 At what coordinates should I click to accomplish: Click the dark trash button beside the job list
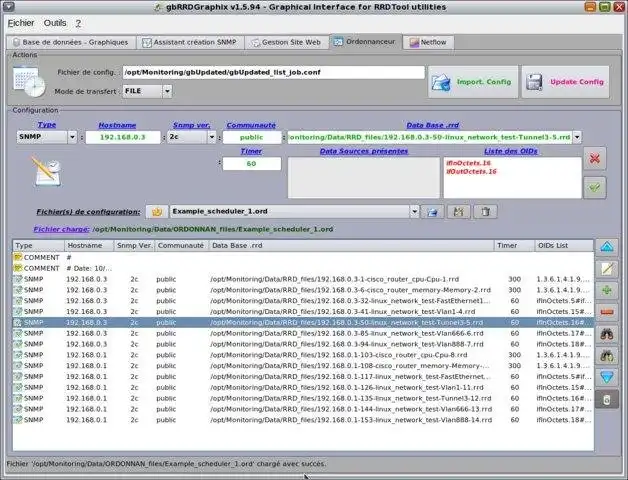click(x=607, y=399)
